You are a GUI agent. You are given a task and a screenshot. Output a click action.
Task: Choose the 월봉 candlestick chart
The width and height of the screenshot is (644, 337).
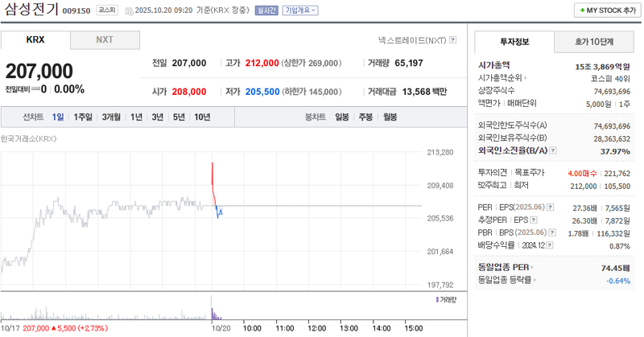point(390,117)
